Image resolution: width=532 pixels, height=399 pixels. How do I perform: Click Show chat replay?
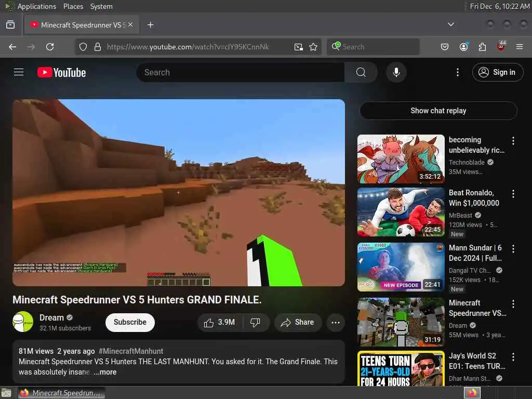point(438,111)
